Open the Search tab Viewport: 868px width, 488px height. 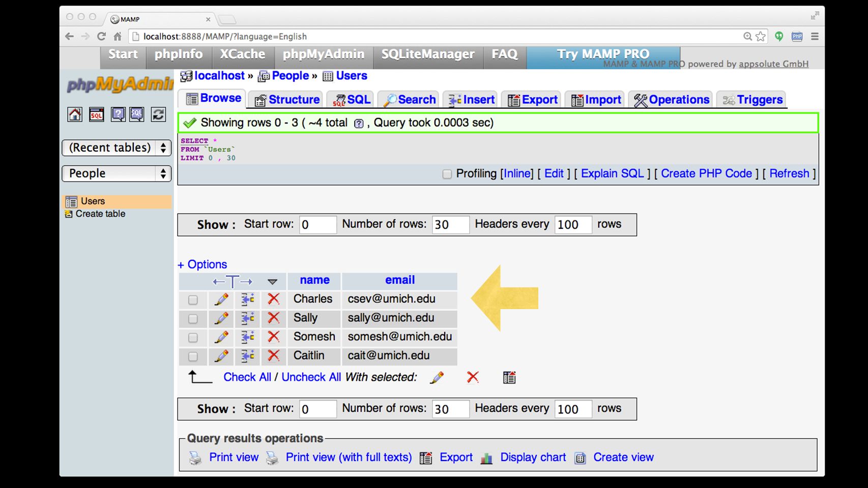coord(410,100)
